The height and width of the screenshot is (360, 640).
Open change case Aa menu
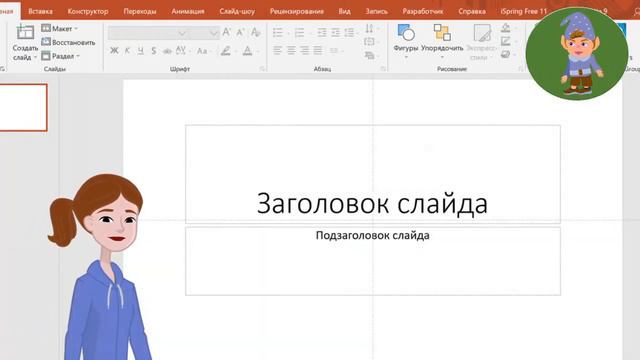203,51
